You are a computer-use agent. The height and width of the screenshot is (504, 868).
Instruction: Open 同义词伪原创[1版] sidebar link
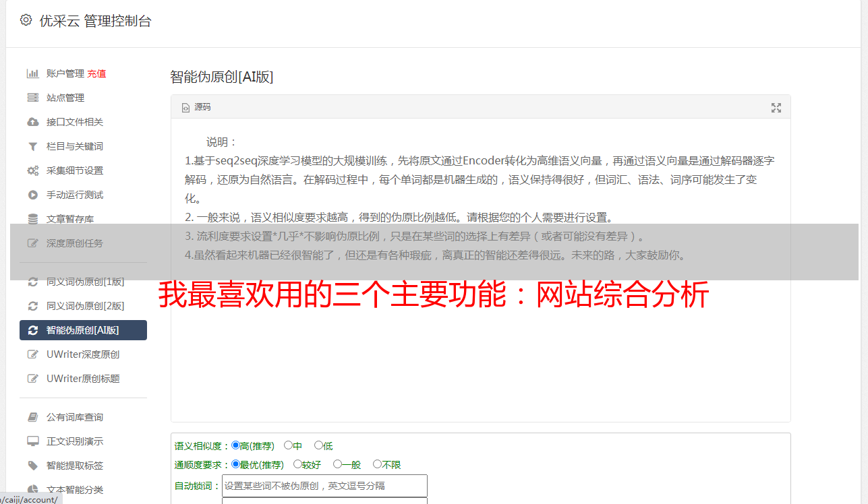click(x=85, y=282)
